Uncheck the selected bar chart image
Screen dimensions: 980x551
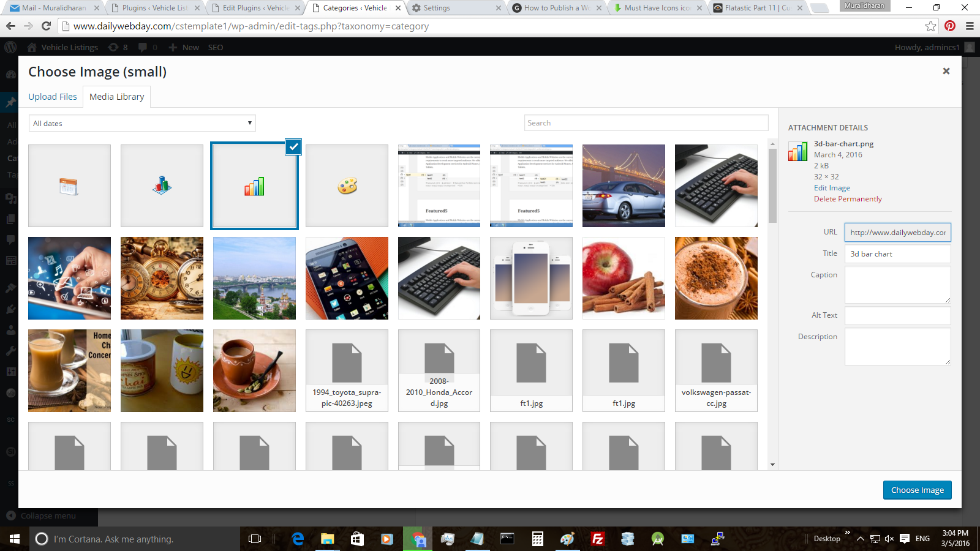click(x=293, y=147)
